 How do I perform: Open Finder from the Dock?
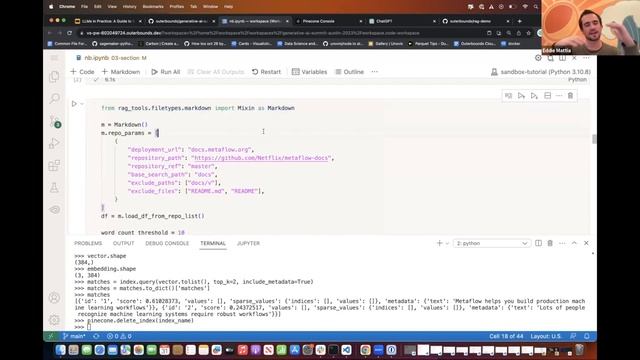pos(60,350)
